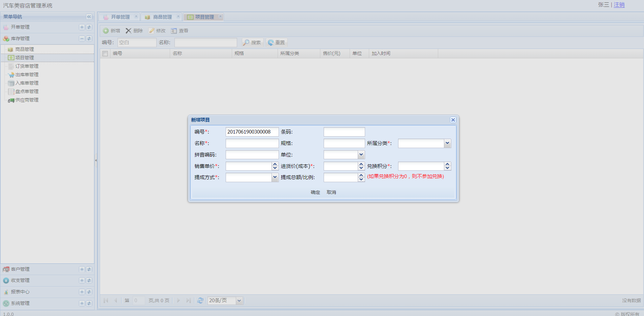Image resolution: width=644 pixels, height=316 pixels.
Task: Refresh the 开单管理 section
Action: pos(89,27)
